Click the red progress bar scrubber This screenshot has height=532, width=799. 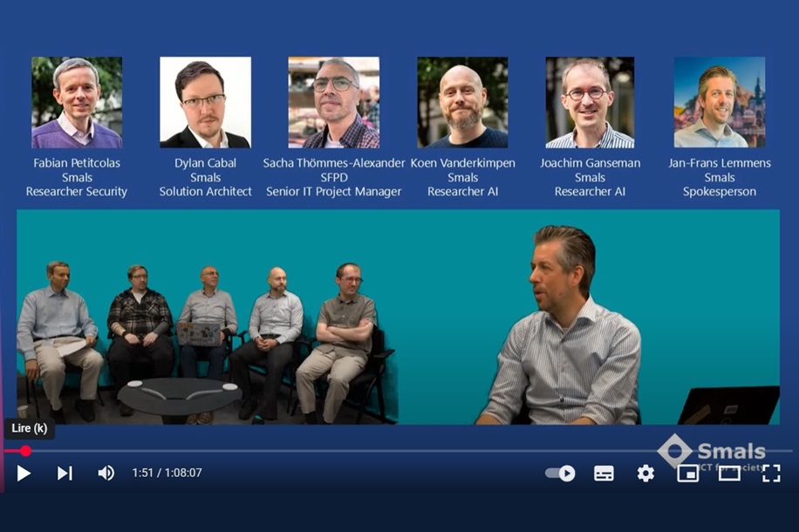pyautogui.click(x=25, y=451)
